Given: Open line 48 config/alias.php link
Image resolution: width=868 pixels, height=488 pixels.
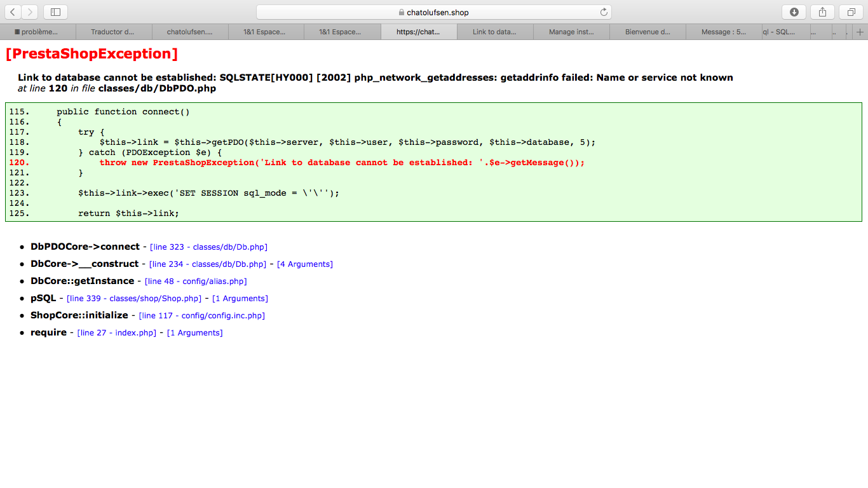Looking at the screenshot, I should 196,281.
